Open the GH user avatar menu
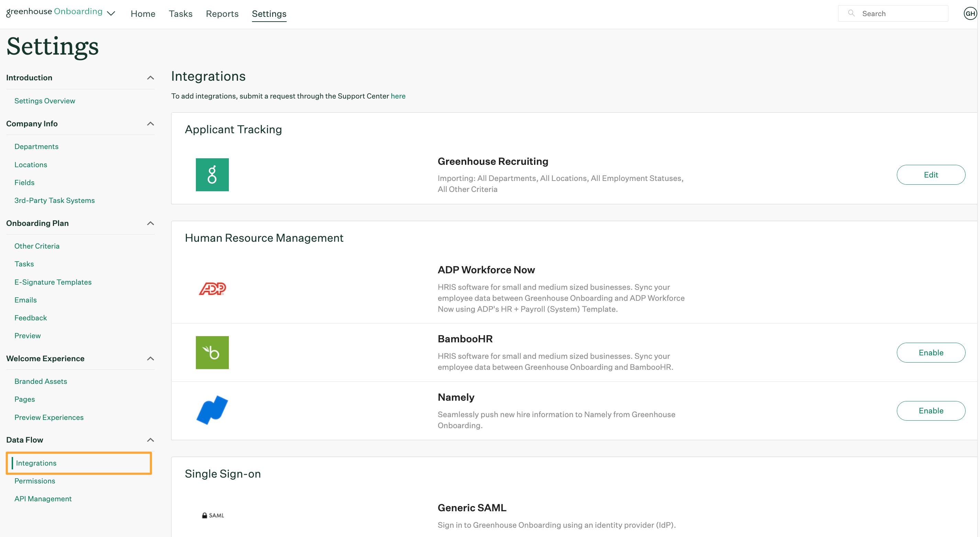Viewport: 980px width, 537px height. pos(970,13)
